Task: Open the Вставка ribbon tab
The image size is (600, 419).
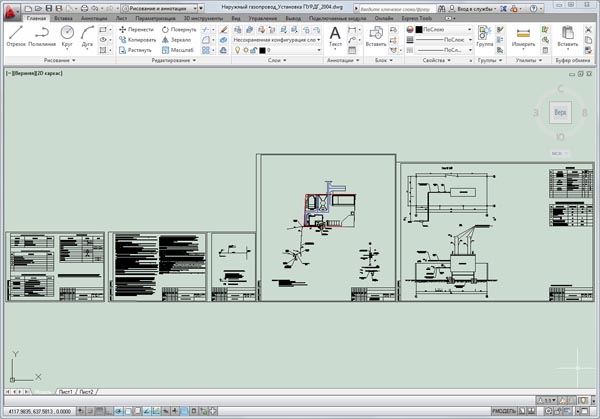Action: tap(64, 18)
